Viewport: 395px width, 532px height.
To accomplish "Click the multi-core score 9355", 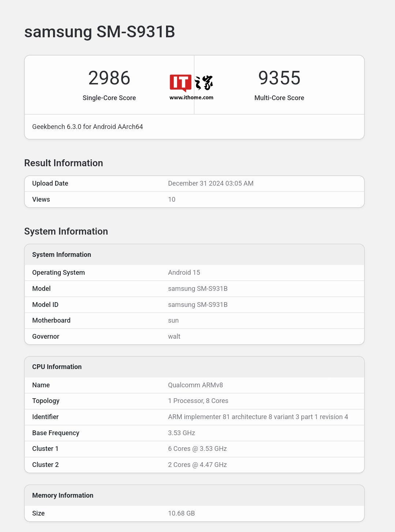I will tap(279, 78).
